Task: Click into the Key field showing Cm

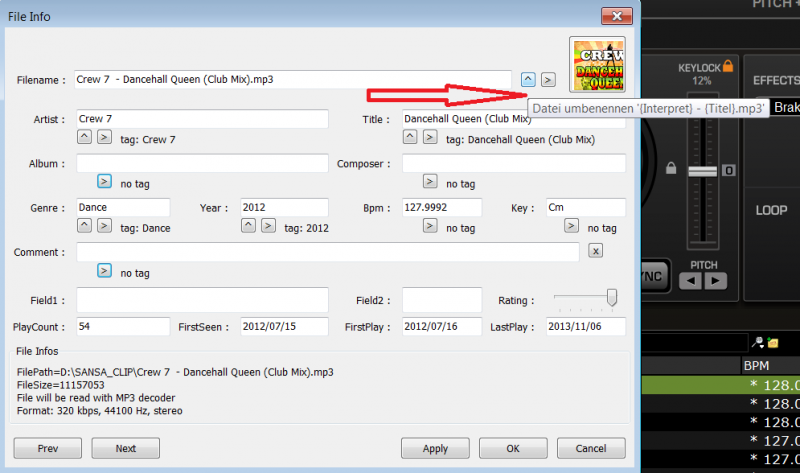Action: pos(586,208)
